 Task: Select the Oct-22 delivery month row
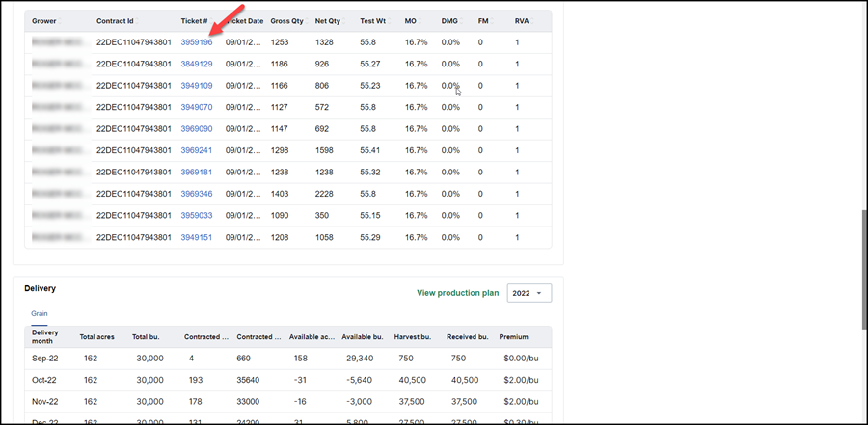(287, 380)
